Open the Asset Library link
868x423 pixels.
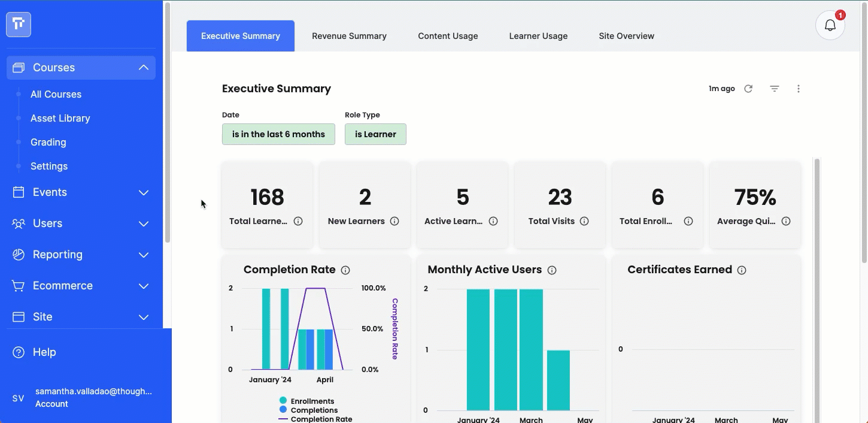[x=60, y=118]
